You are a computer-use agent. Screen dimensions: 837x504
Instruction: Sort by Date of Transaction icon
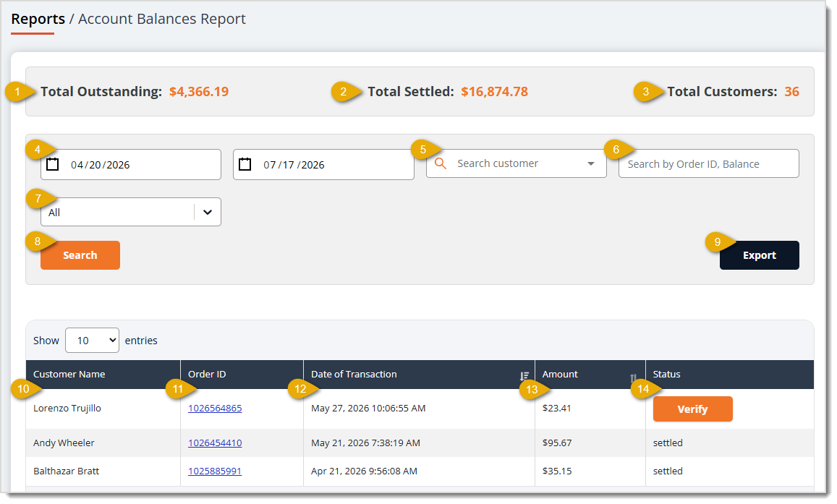(524, 377)
